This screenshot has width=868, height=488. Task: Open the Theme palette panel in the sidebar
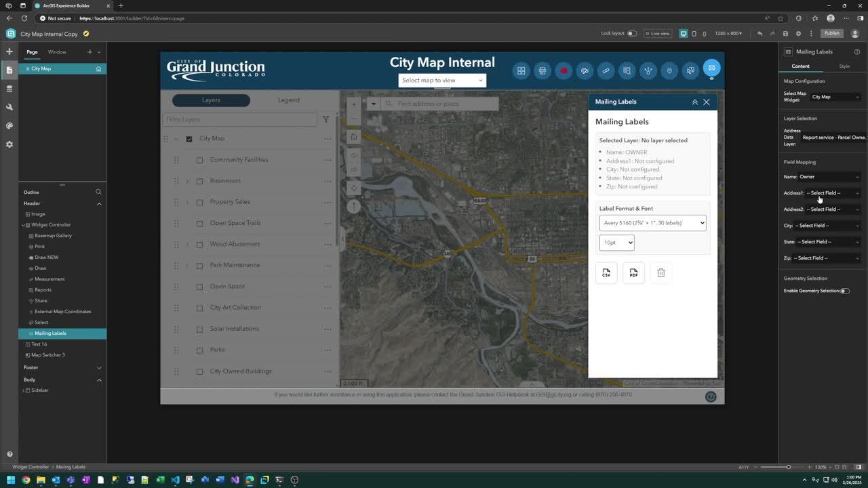[9, 125]
